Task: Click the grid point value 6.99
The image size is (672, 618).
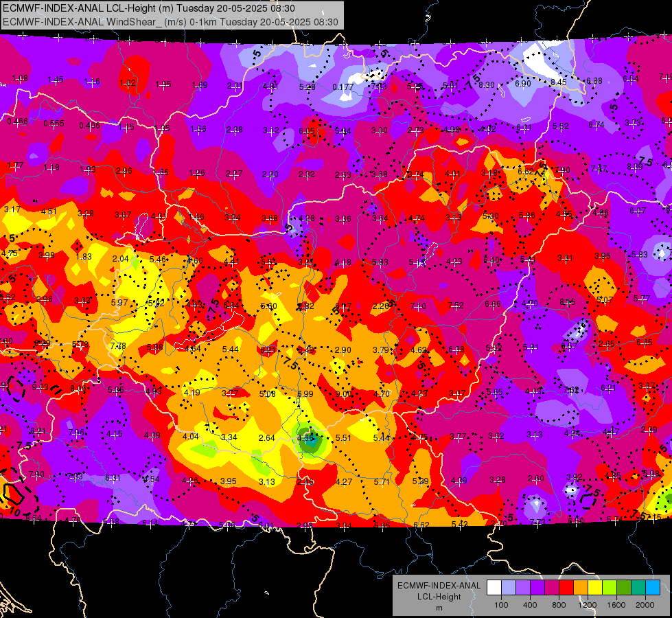Action: pyautogui.click(x=305, y=393)
